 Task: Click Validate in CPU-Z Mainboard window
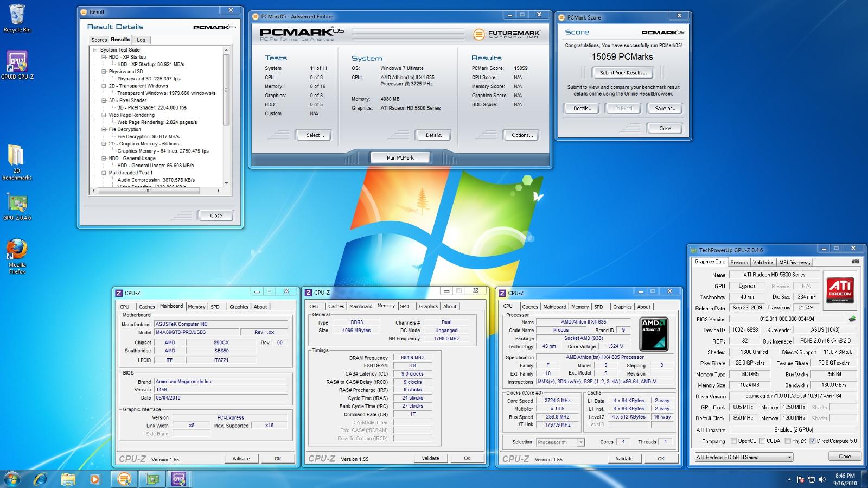[241, 459]
